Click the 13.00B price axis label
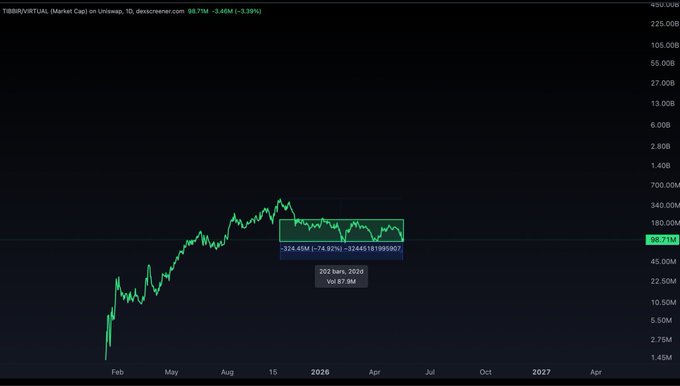Viewport: 680px width, 386px height. coord(663,104)
